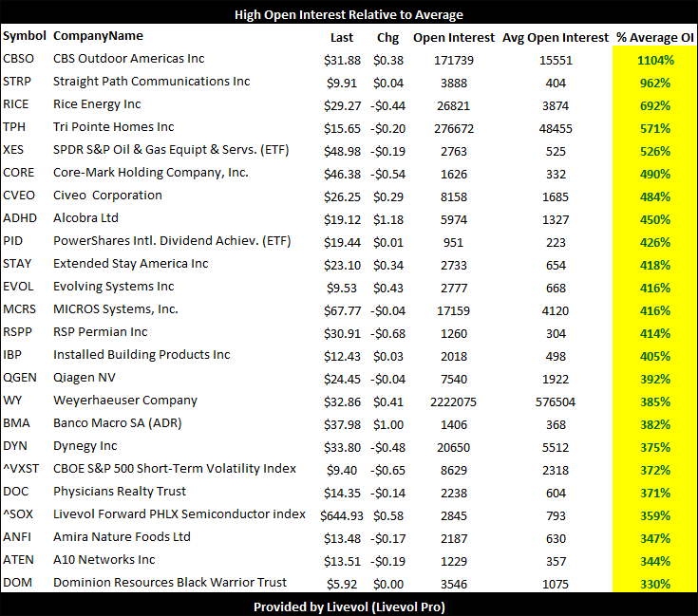Click Evolving Systems Inc name
This screenshot has height=616, width=698.
tap(114, 287)
